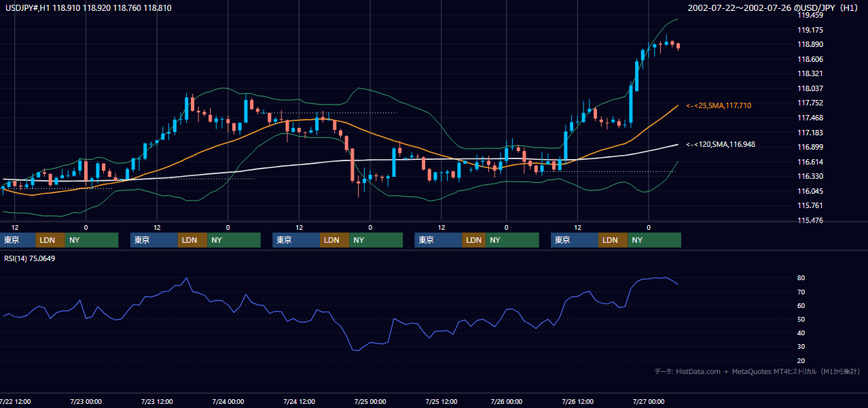This screenshot has width=868, height=408.
Task: Click the NY session box for July 26
Action: tap(655, 240)
